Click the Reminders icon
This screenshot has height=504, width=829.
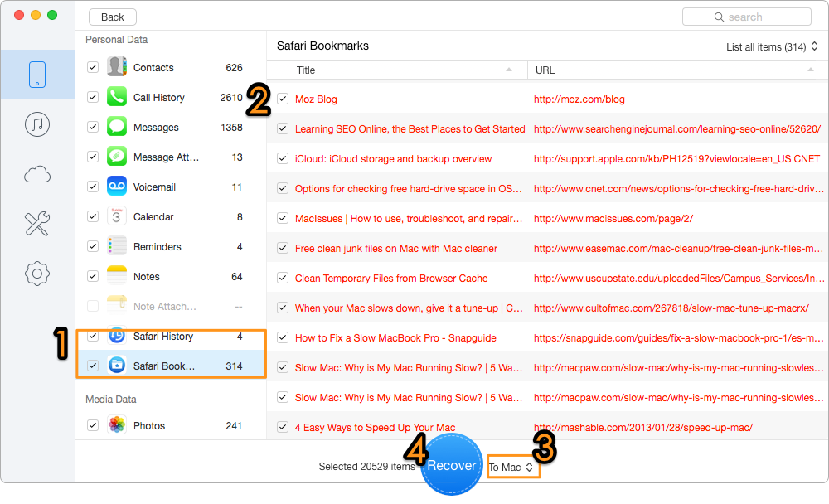[117, 246]
